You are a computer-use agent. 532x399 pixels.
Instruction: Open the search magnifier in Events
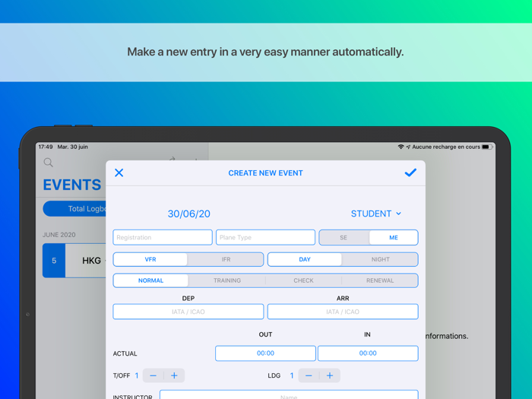[48, 163]
